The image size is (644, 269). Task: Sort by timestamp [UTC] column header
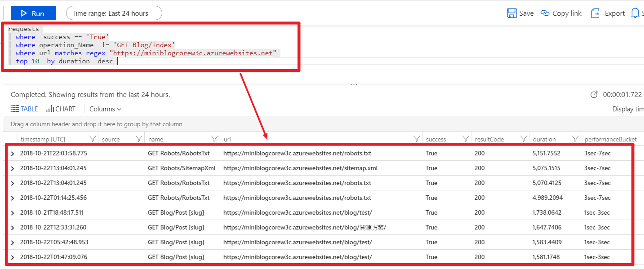pos(43,139)
